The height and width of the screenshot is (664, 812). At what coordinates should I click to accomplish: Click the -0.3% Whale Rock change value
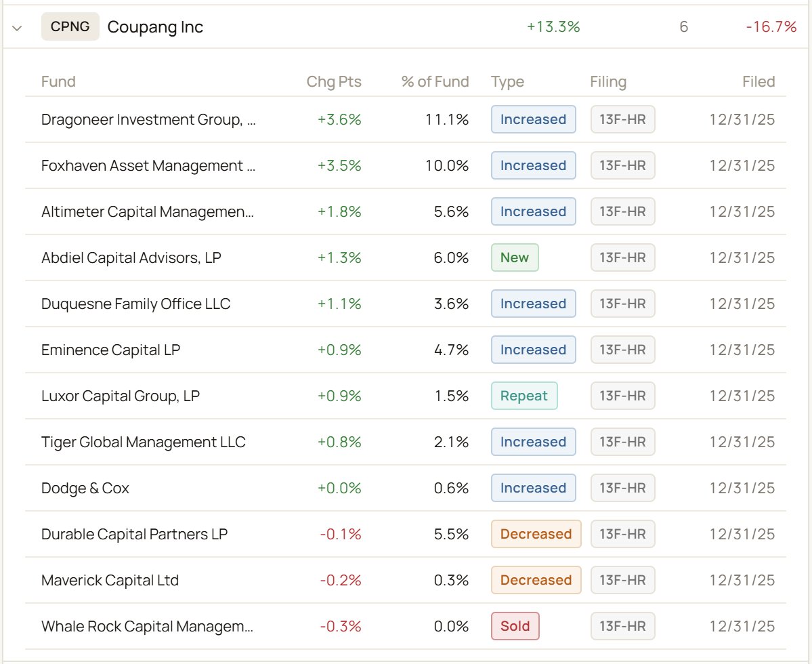click(x=340, y=626)
